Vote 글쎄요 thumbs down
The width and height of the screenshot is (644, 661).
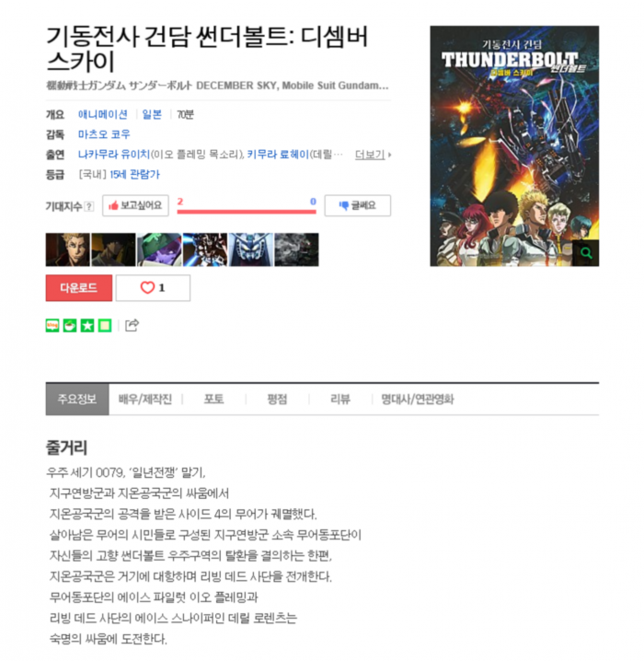coord(358,205)
